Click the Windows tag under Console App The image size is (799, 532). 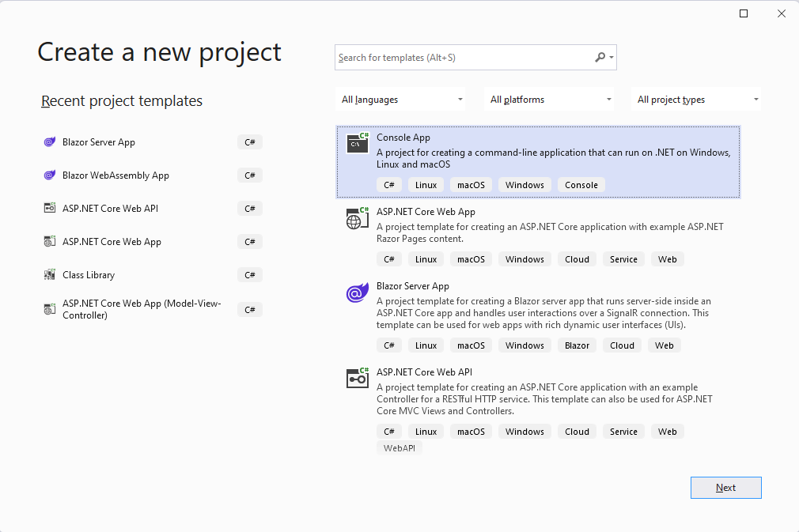(x=524, y=185)
